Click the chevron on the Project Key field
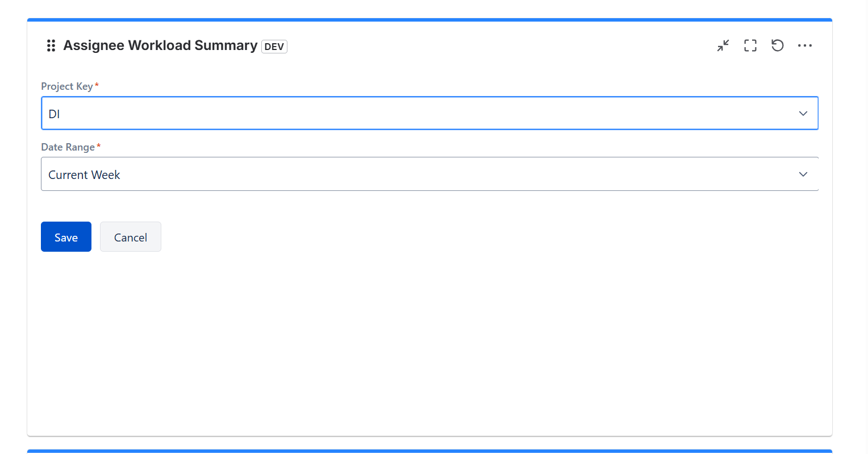The height and width of the screenshot is (454, 868). (803, 113)
